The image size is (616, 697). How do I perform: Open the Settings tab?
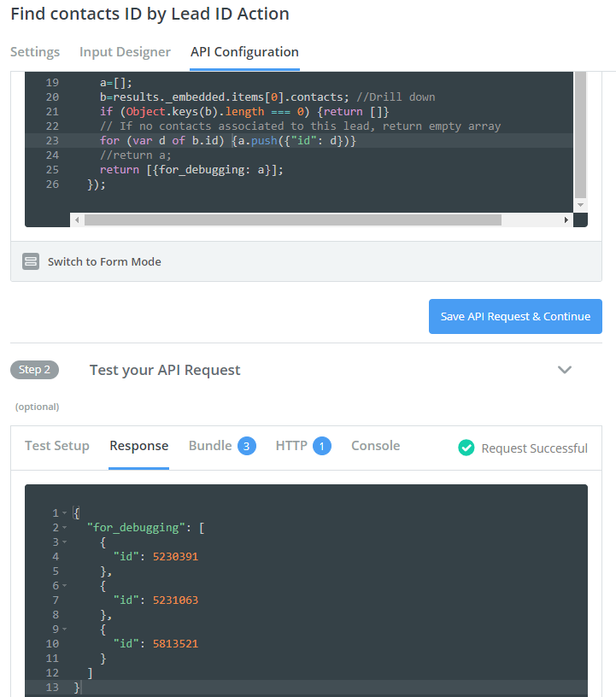(x=35, y=52)
